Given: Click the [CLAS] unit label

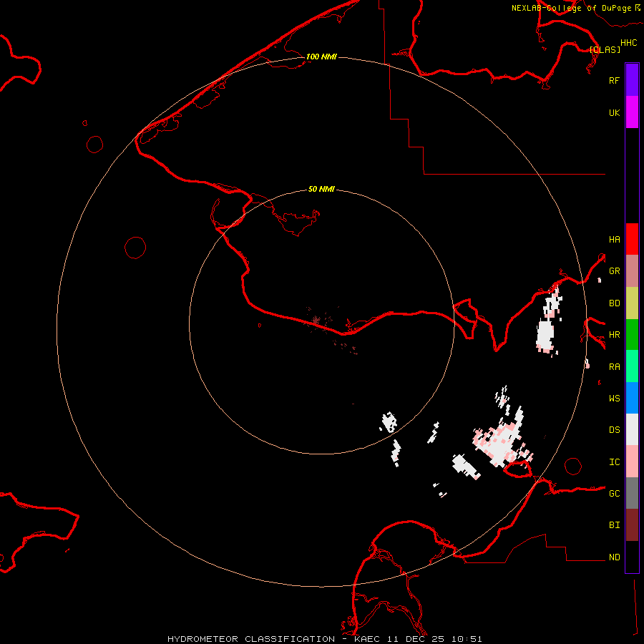Looking at the screenshot, I should [x=605, y=49].
